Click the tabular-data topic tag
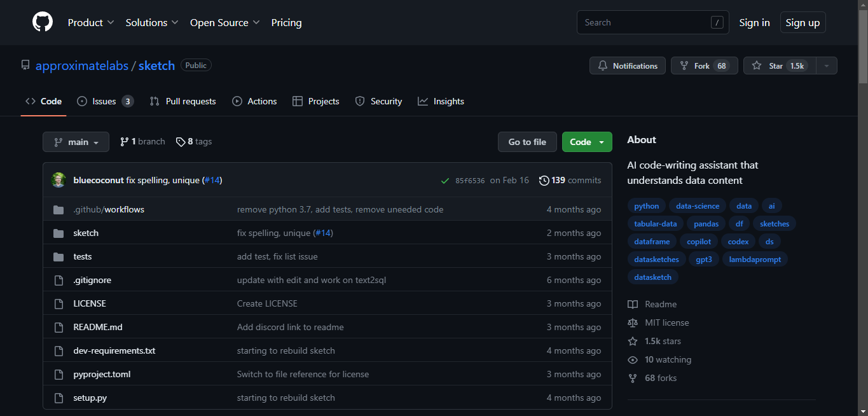Image resolution: width=868 pixels, height=416 pixels. (655, 223)
